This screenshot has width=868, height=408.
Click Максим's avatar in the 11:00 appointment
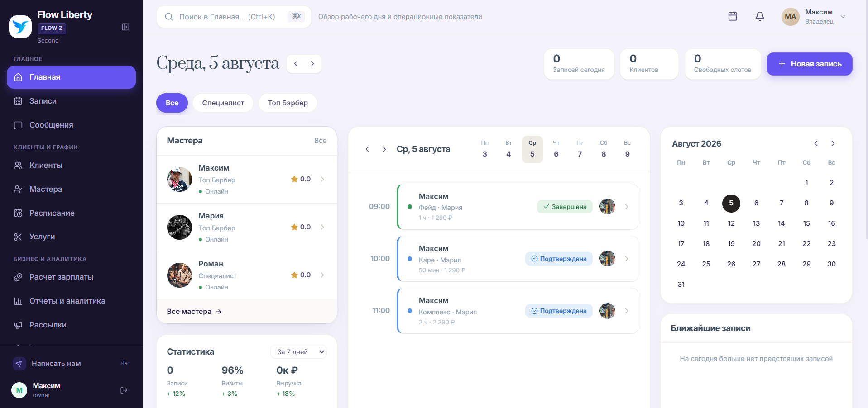tap(607, 311)
